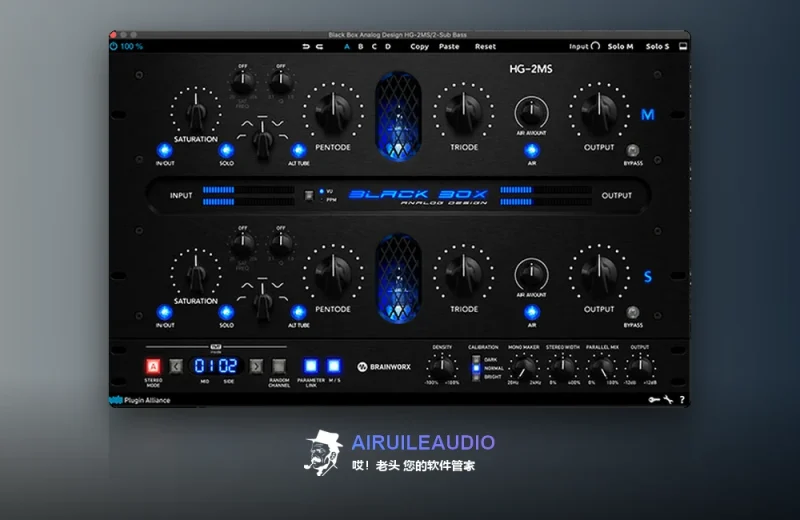Click the S channel Triode knob
Screen dimensions: 800x520
pyautogui.click(x=464, y=273)
